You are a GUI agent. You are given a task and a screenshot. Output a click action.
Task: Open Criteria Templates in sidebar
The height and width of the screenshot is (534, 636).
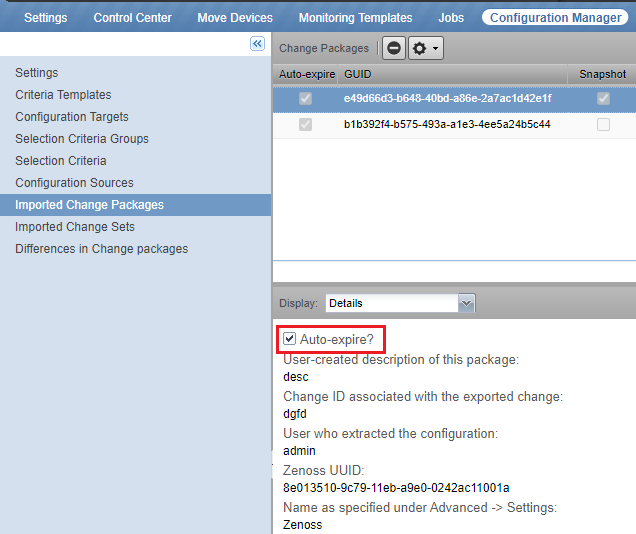point(63,94)
